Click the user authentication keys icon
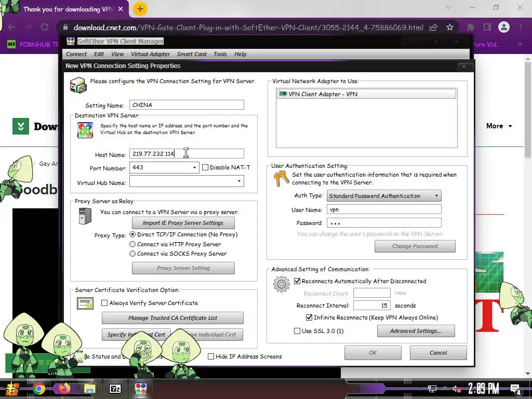Image resolution: width=532 pixels, height=399 pixels. [281, 179]
